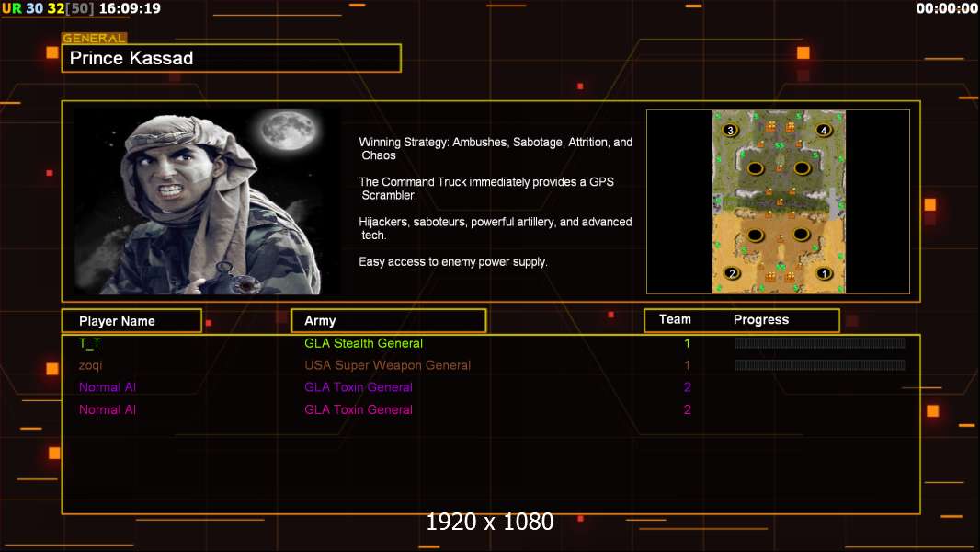This screenshot has width=980, height=552.
Task: Click USA Super Weapon General entry
Action: click(388, 365)
